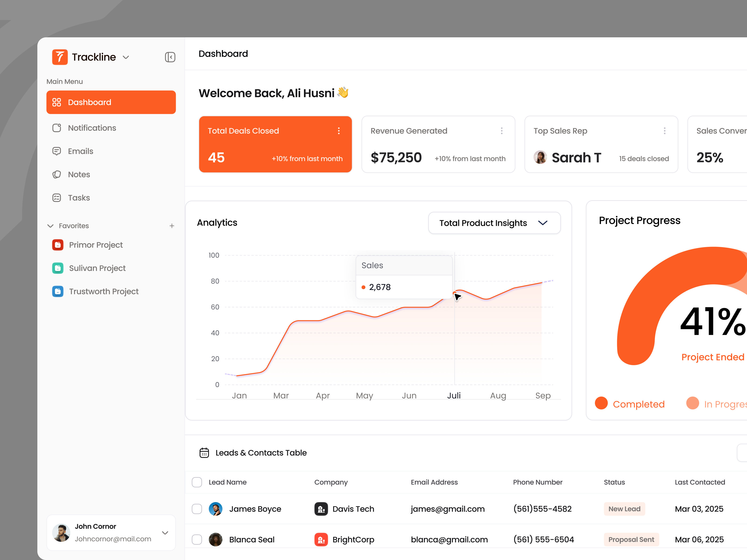Check the James Boyce row checkbox
This screenshot has width=747, height=560.
click(x=197, y=509)
